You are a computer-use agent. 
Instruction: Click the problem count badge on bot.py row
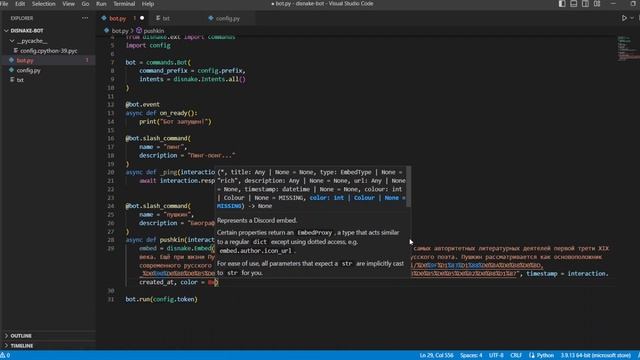[x=87, y=60]
